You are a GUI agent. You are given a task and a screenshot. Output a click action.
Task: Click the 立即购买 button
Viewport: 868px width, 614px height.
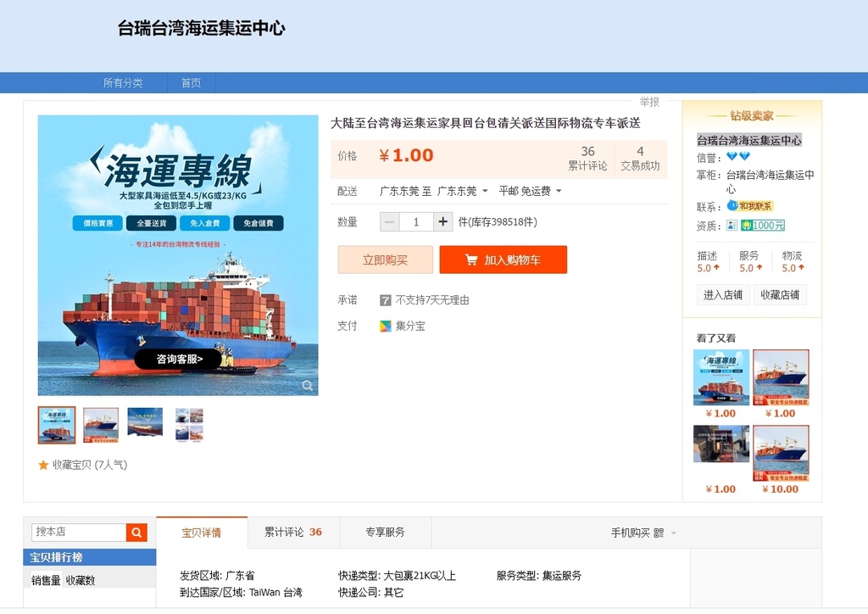[x=386, y=260]
